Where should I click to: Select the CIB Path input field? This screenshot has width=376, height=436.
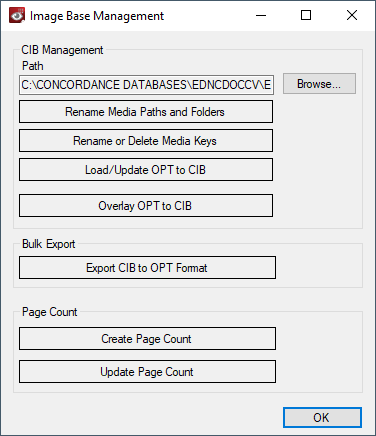pyautogui.click(x=146, y=85)
